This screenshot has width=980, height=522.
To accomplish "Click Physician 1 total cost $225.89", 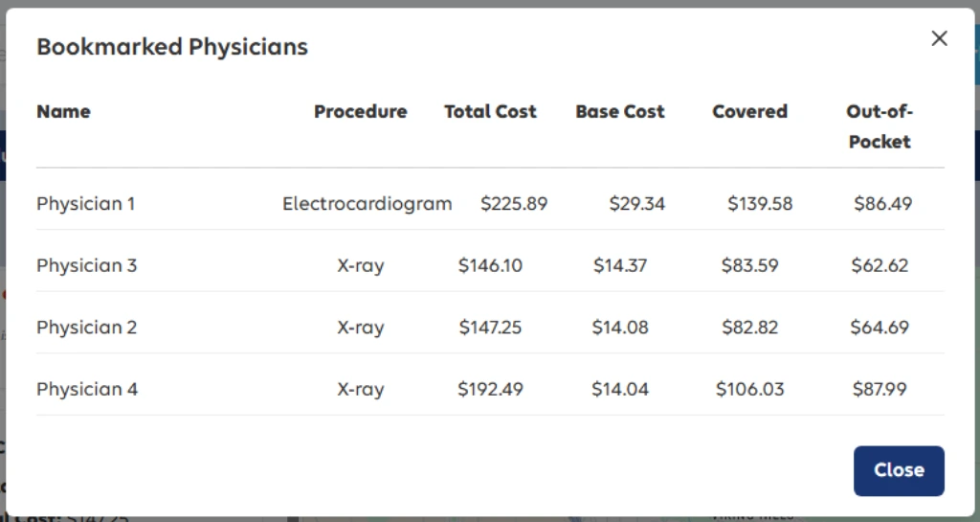I will (514, 203).
